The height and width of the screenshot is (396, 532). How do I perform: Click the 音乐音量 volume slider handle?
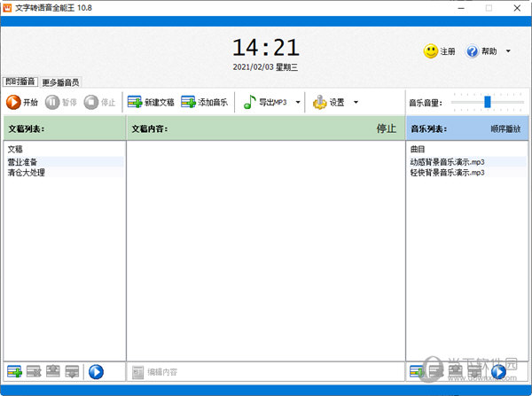point(487,102)
